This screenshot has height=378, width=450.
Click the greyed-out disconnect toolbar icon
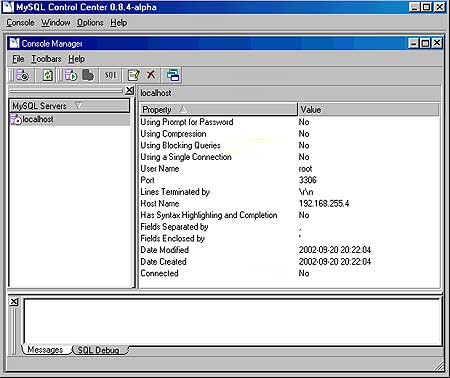(x=88, y=75)
